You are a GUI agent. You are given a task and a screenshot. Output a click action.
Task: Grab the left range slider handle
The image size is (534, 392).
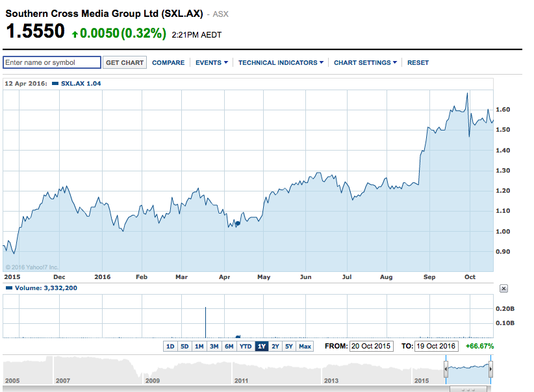coord(446,369)
